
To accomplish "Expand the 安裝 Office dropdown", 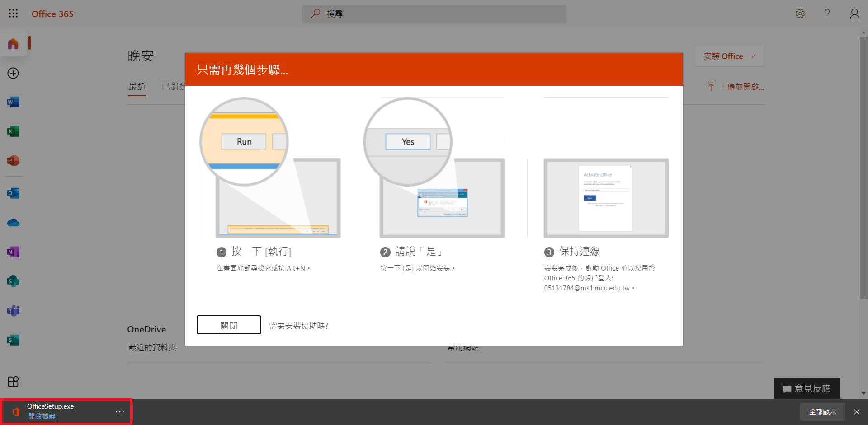I will pyautogui.click(x=729, y=56).
